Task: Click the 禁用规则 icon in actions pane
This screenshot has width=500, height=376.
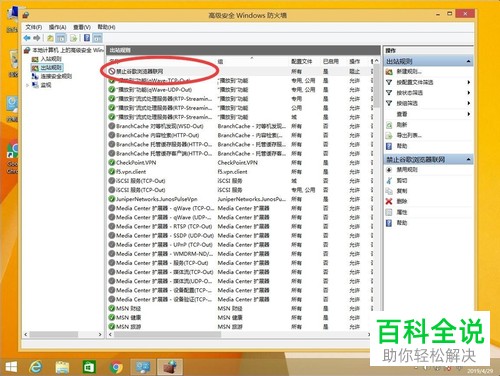Action: coord(389,170)
